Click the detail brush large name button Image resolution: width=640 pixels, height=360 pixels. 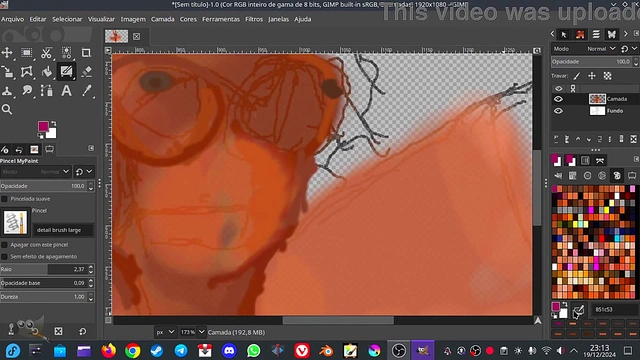63,230
